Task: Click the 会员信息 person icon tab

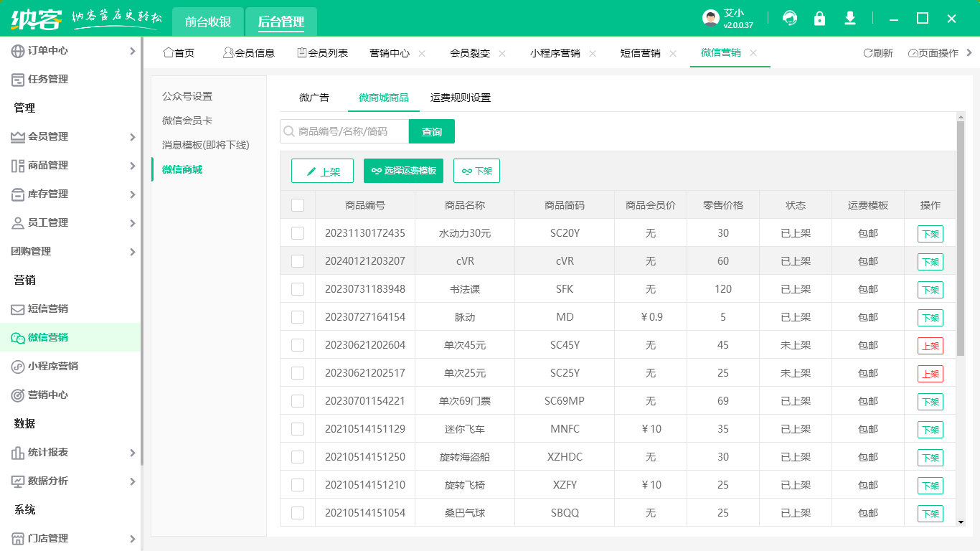Action: [228, 52]
